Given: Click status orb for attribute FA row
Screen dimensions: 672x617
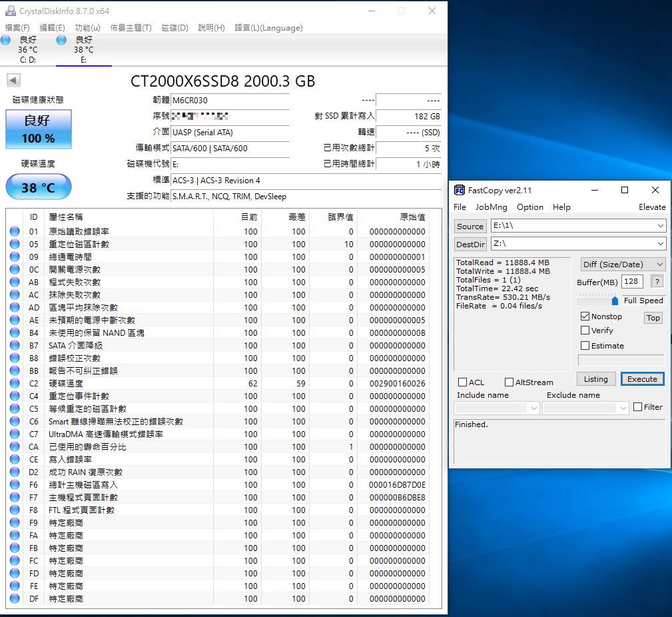Looking at the screenshot, I should click(x=15, y=535).
